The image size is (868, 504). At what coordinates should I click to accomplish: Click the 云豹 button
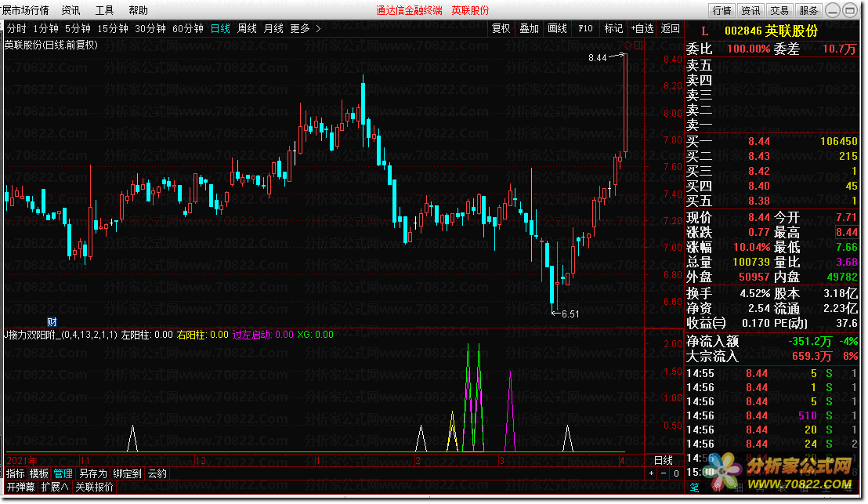pos(157,473)
